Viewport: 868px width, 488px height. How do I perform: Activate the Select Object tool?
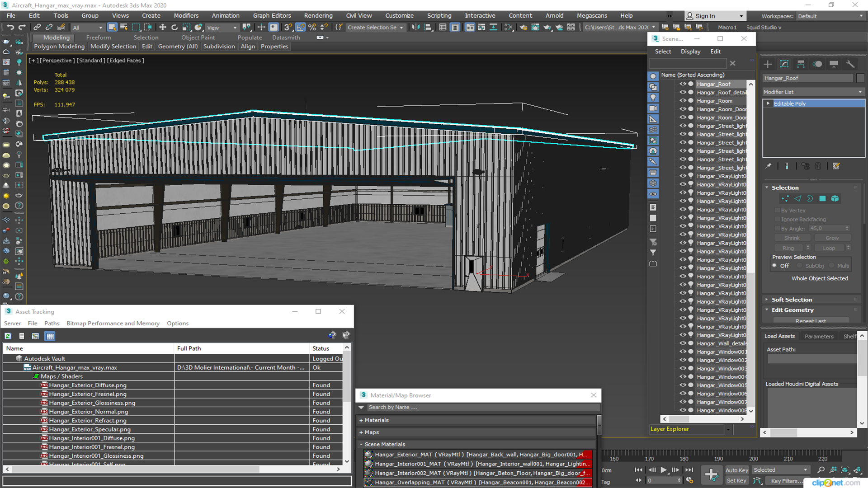[112, 27]
